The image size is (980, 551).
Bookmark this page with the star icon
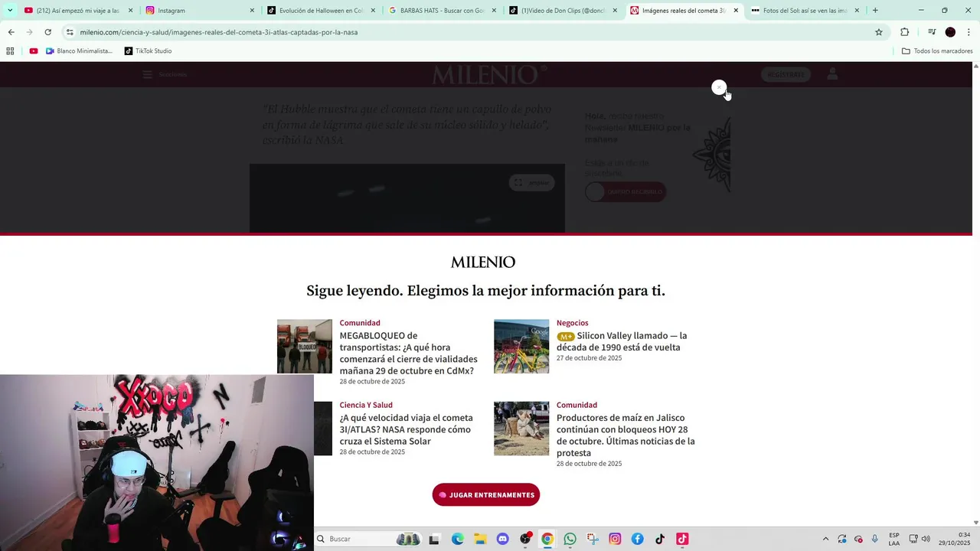[879, 32]
